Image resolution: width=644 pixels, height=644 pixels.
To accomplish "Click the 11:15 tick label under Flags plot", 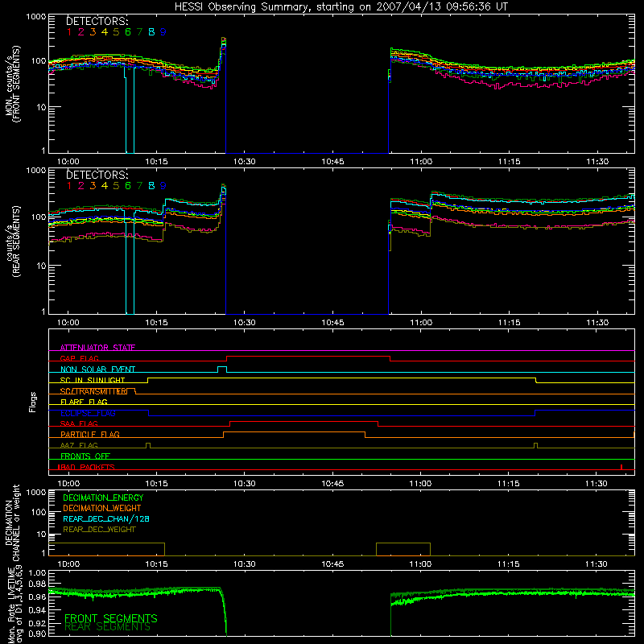I will pos(509,484).
